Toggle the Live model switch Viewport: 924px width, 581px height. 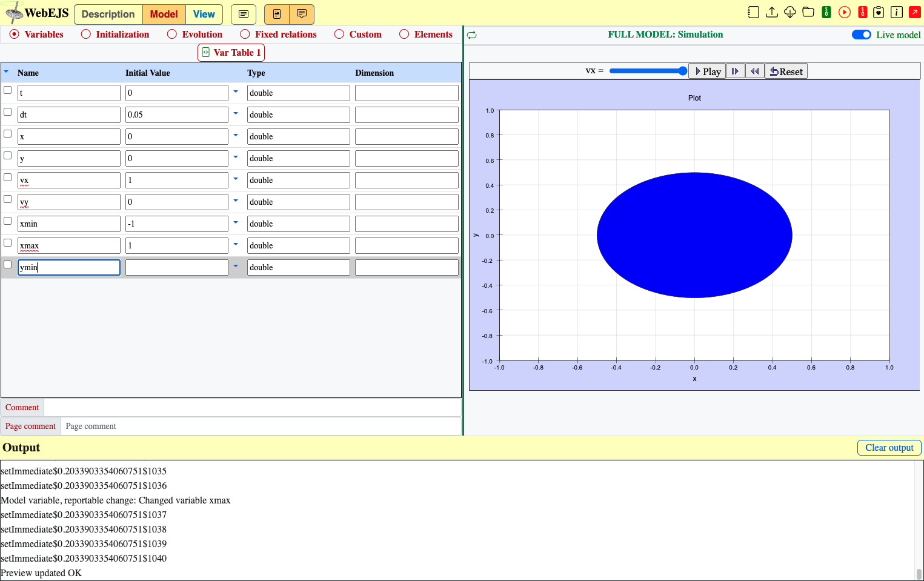coord(862,35)
